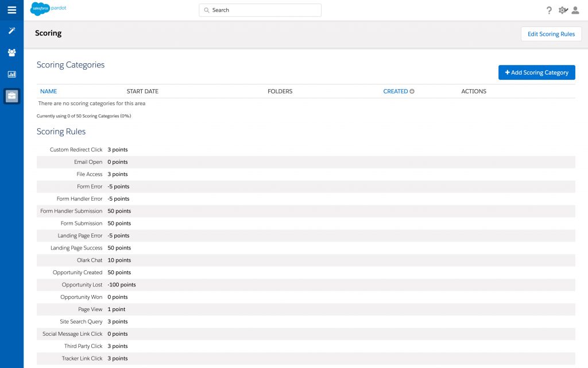
Task: Select the Landing Page Error rule label
Action: pos(80,236)
